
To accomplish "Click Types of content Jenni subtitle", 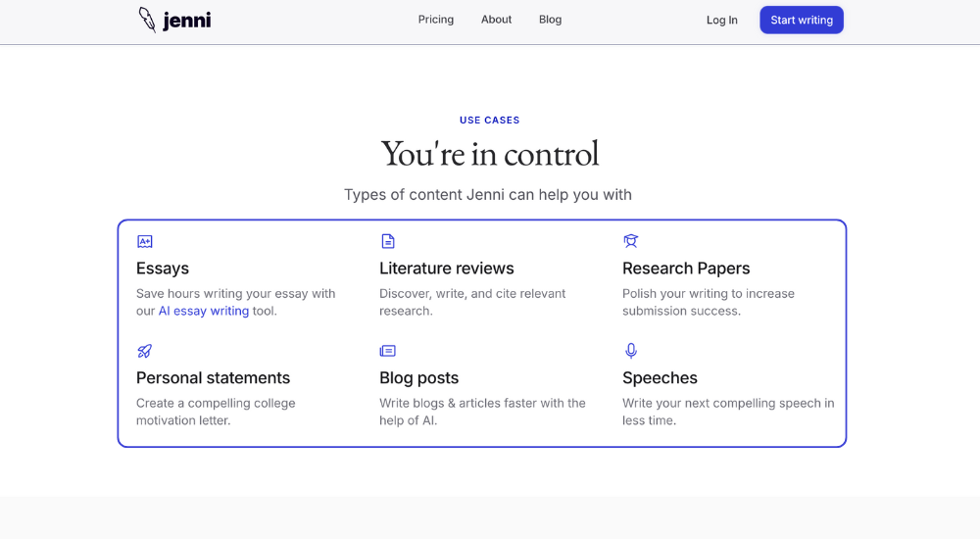I will click(487, 194).
